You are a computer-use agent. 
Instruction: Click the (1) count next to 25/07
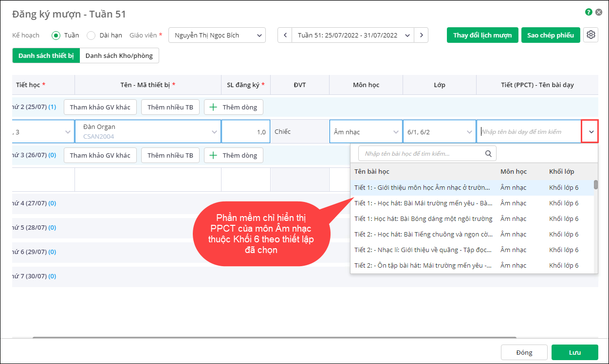(52, 107)
